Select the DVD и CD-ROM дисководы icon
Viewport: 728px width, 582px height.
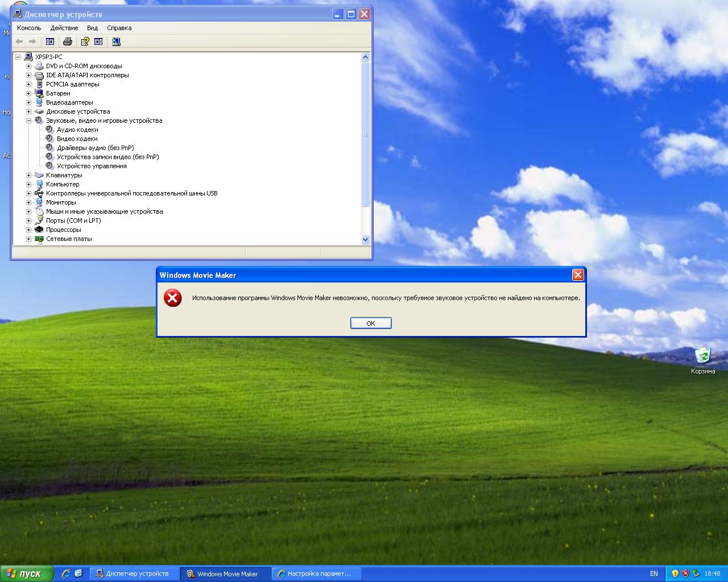point(39,66)
